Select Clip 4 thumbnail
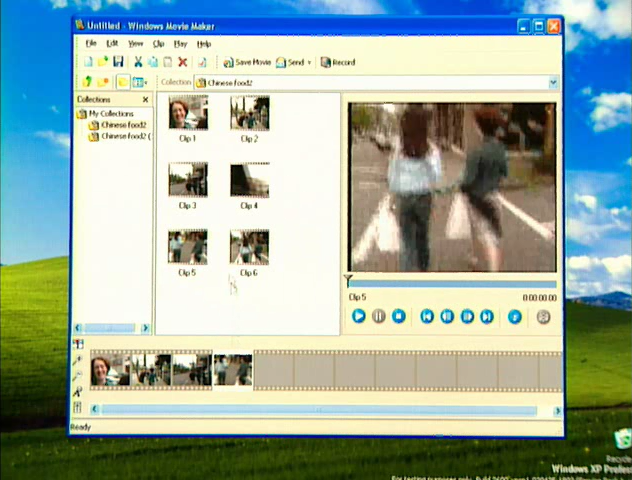 tap(250, 180)
